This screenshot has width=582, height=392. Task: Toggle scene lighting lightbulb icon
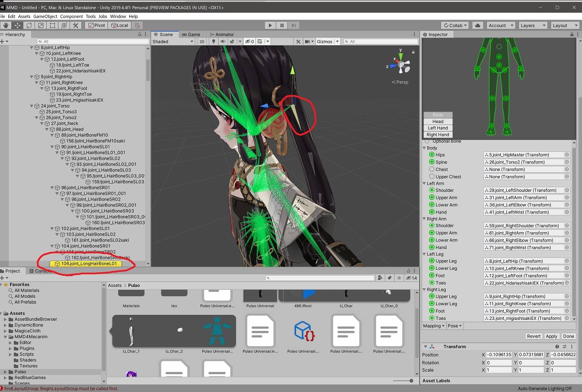(214, 42)
